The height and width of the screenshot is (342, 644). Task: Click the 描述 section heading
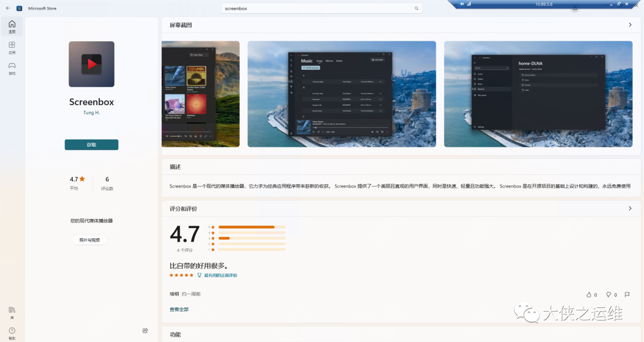pos(175,167)
